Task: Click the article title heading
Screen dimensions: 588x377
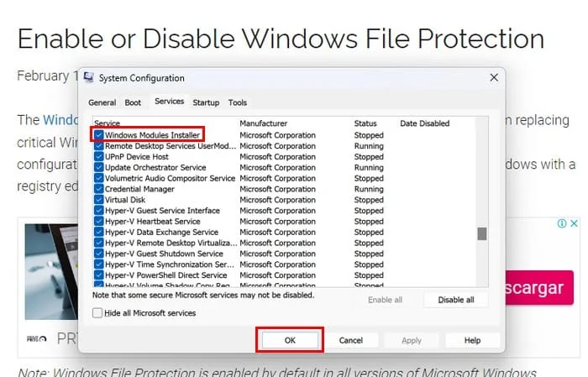Action: tap(281, 39)
